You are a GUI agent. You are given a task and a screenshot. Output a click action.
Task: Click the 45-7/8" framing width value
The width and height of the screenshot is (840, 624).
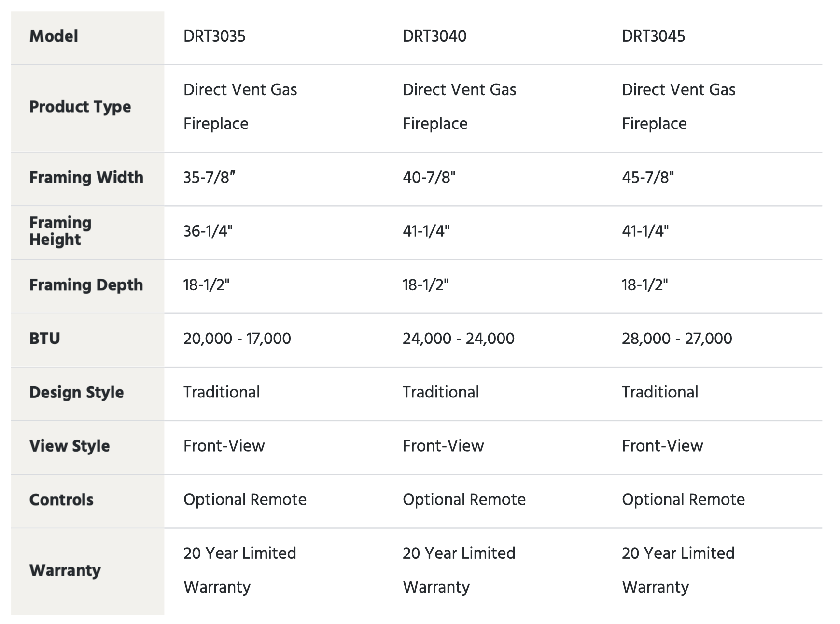[648, 177]
